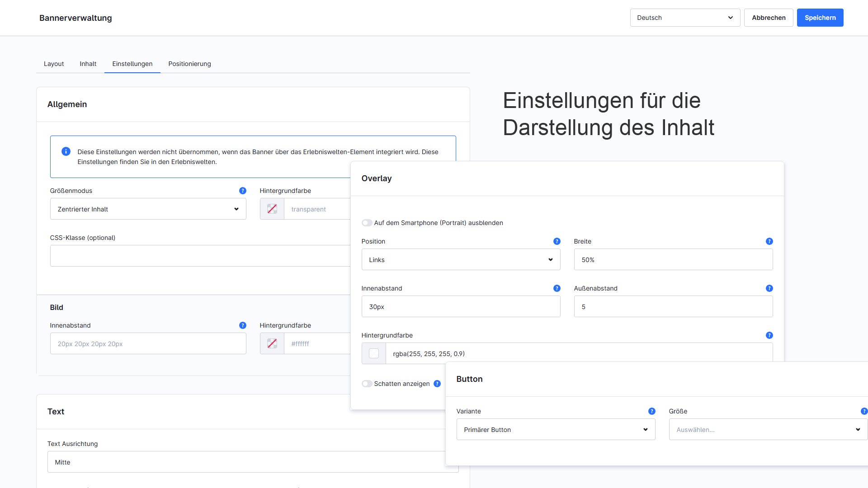Show help for Overlay Breite
This screenshot has width=868, height=488.
point(769,241)
